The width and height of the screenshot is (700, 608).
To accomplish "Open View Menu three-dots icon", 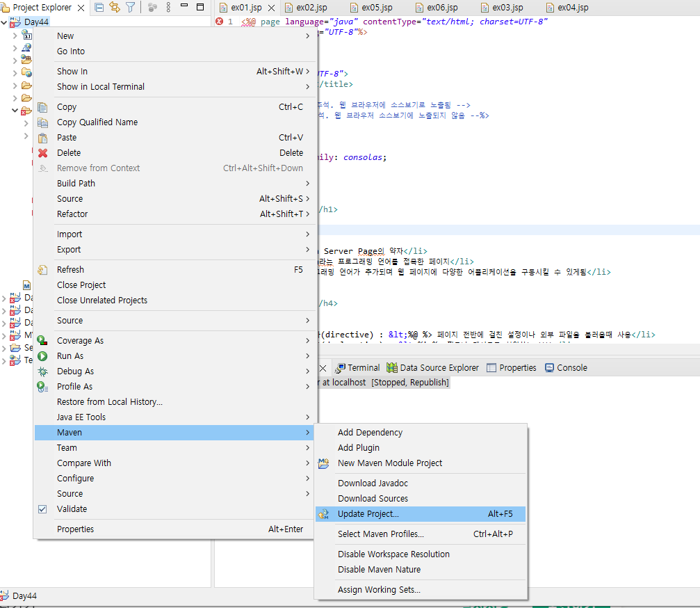I will (x=168, y=7).
